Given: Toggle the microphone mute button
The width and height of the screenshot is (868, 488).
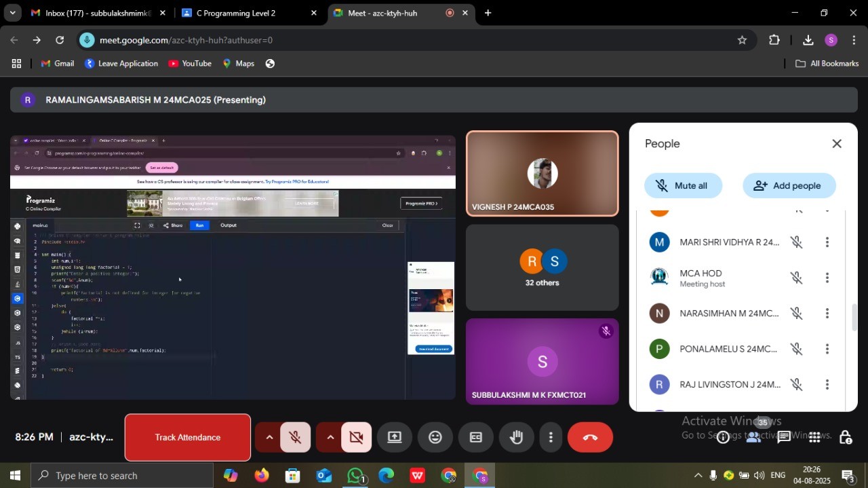Looking at the screenshot, I should click(295, 438).
